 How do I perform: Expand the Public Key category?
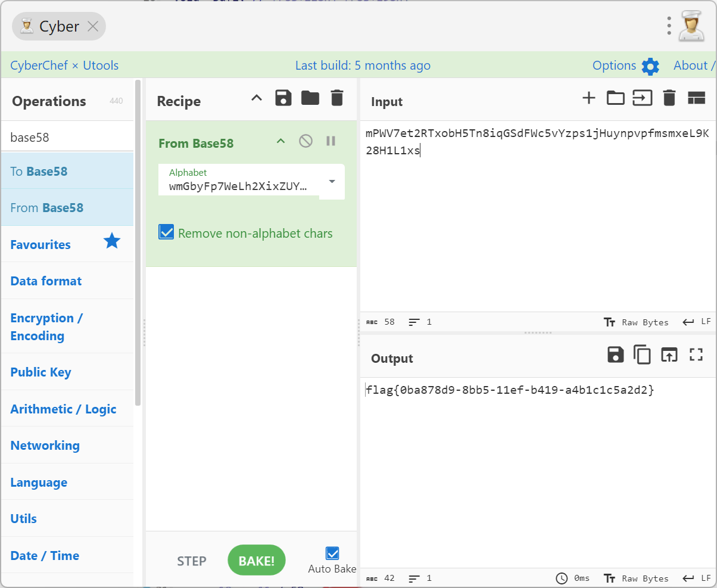67,372
